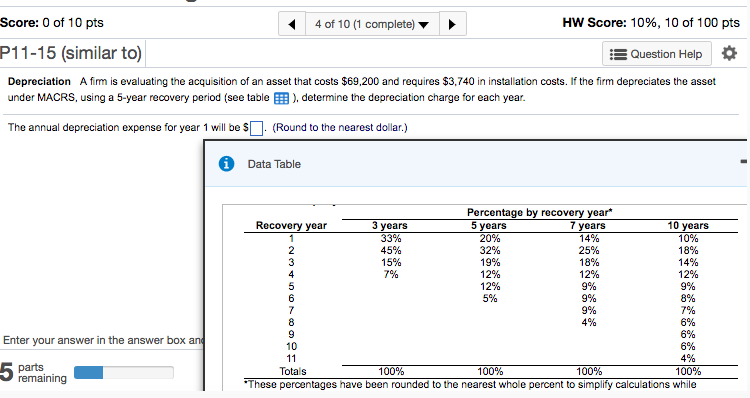Open Question Help menu
The width and height of the screenshot is (750, 398).
click(657, 54)
